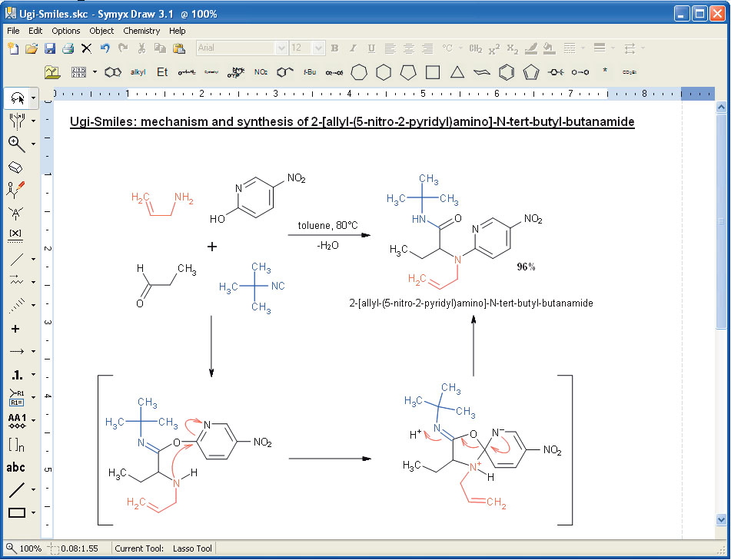Select the cyclohexane ring template
Screen dimensions: 731x560
pos(384,72)
